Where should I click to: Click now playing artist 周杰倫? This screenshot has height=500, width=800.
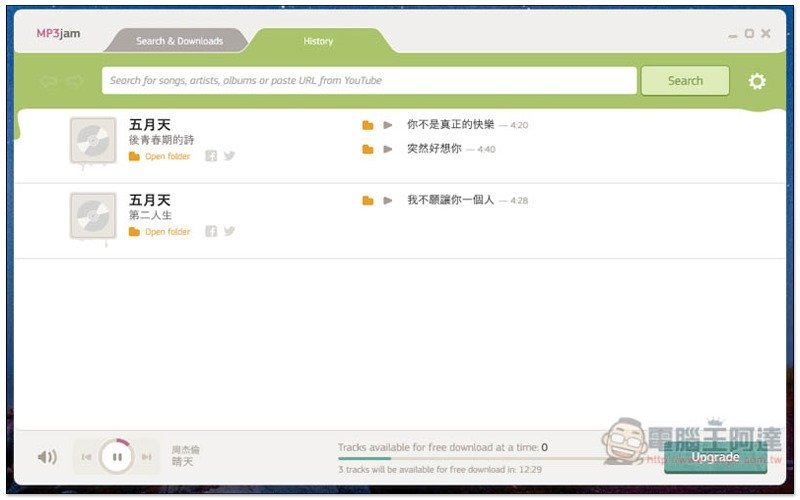pyautogui.click(x=185, y=449)
